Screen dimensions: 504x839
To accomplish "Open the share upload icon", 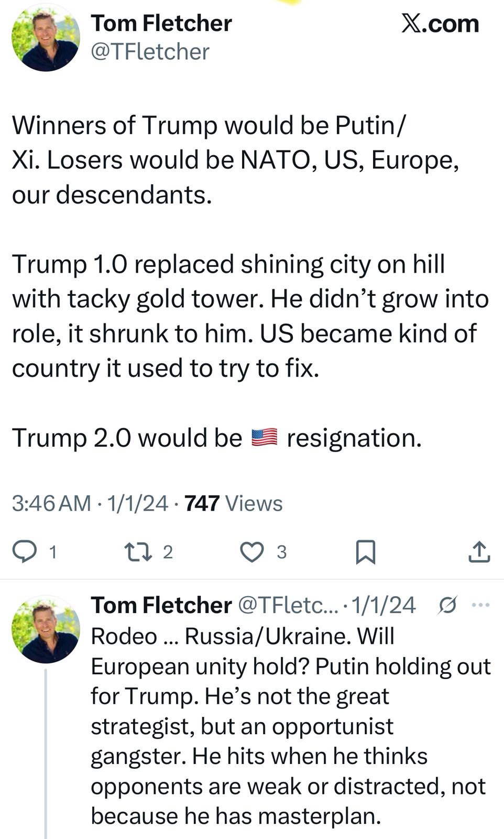I will pos(479,552).
